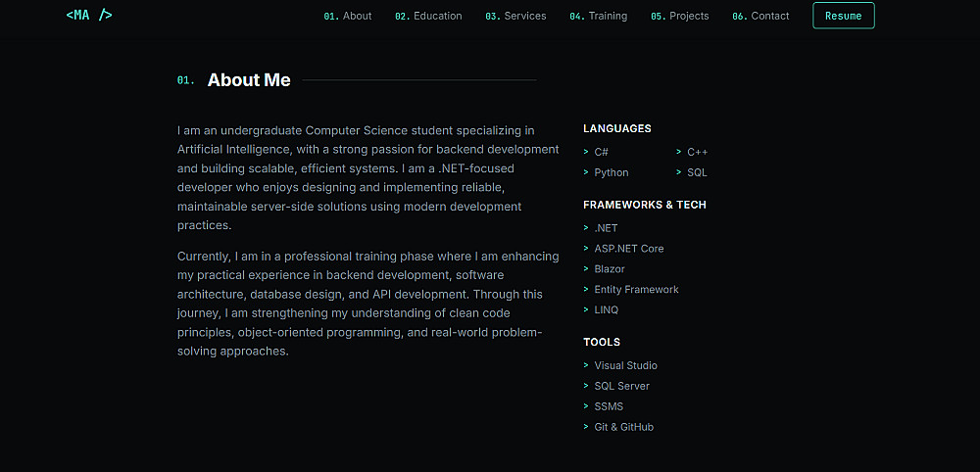
Task: Select the C++ language entry
Action: (x=697, y=152)
